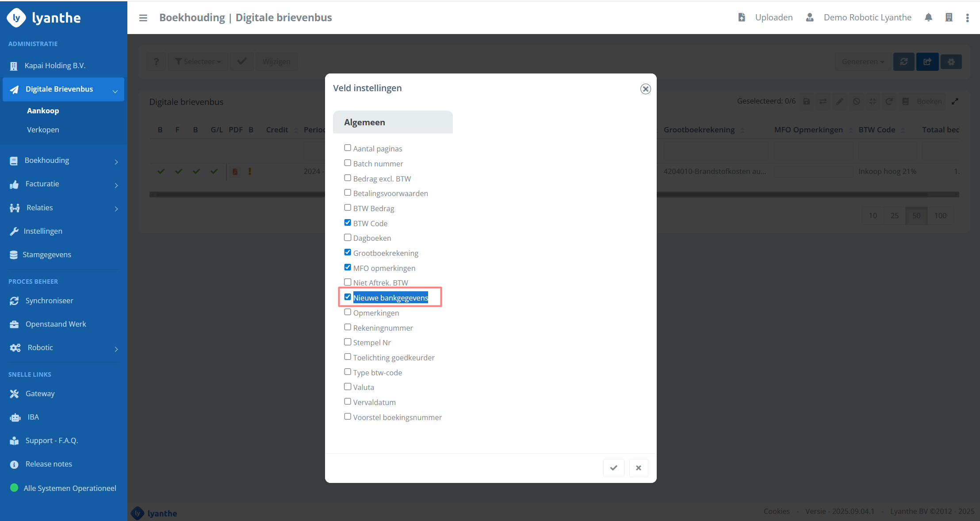Click the lyanthe logo icon
Viewport: 980px width, 521px height.
coord(16,18)
